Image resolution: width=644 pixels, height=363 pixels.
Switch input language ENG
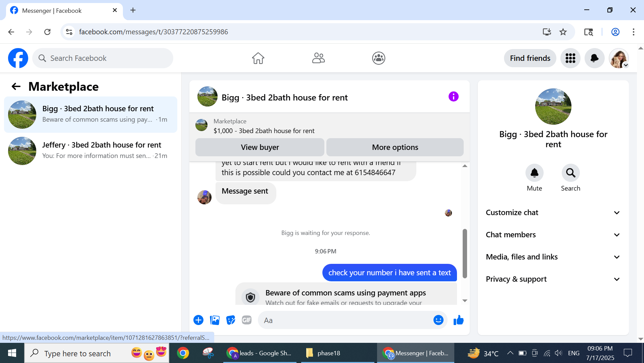[x=574, y=353]
